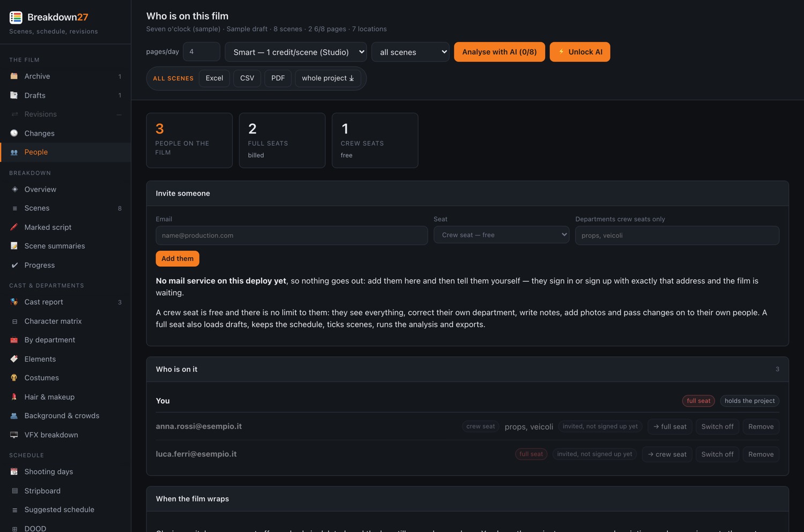This screenshot has width=804, height=532.
Task: Open the whole project download menu
Action: pos(328,78)
